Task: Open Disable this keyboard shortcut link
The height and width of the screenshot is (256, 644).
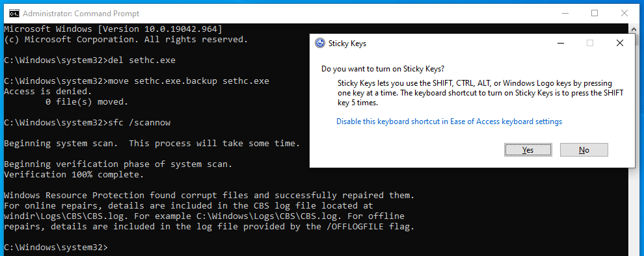Action: tap(449, 122)
